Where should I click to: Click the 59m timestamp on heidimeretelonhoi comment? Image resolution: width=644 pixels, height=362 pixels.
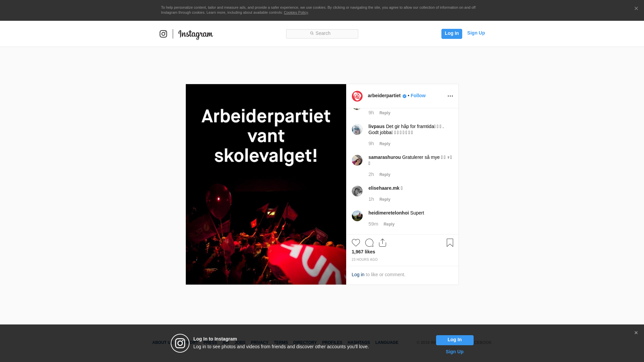[x=373, y=224]
